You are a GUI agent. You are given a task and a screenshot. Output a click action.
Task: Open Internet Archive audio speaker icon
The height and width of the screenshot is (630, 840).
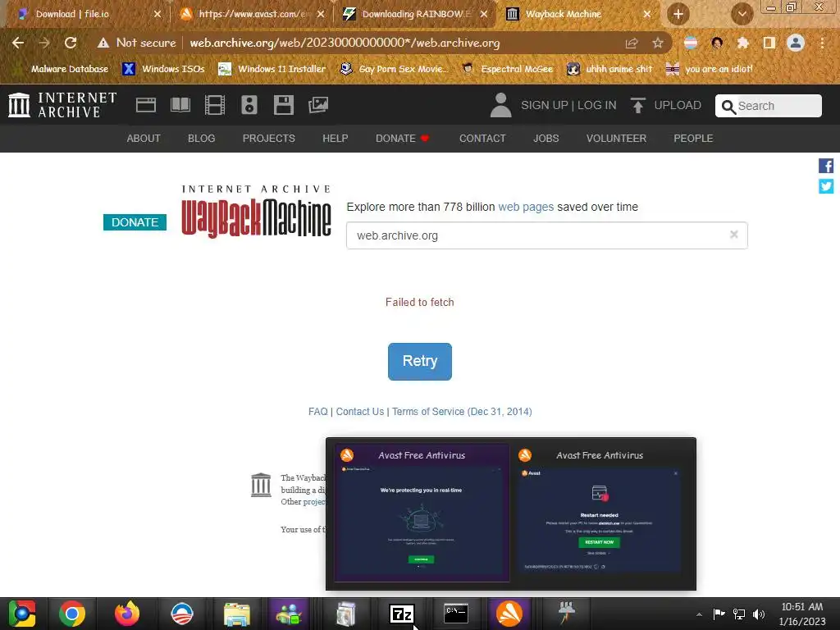pos(249,105)
